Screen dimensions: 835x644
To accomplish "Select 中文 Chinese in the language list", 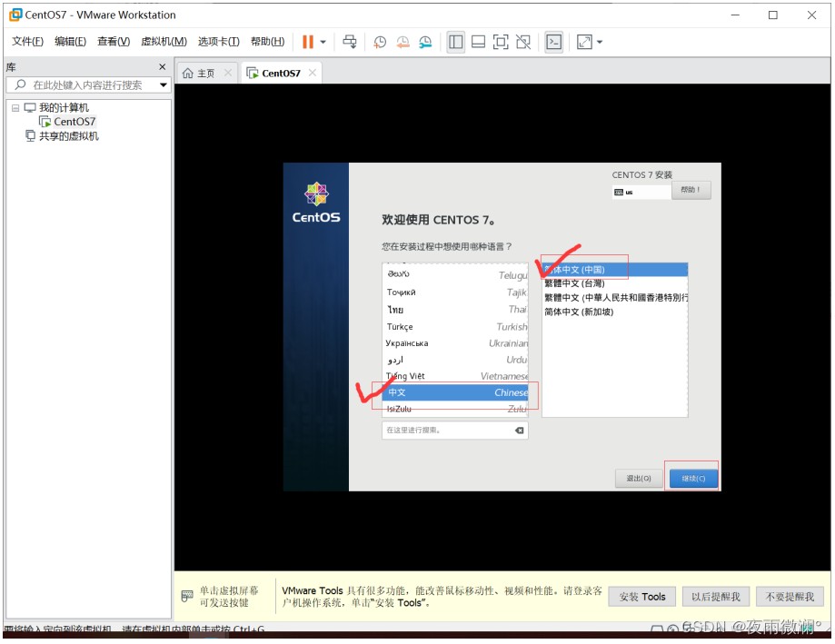I will [x=455, y=392].
